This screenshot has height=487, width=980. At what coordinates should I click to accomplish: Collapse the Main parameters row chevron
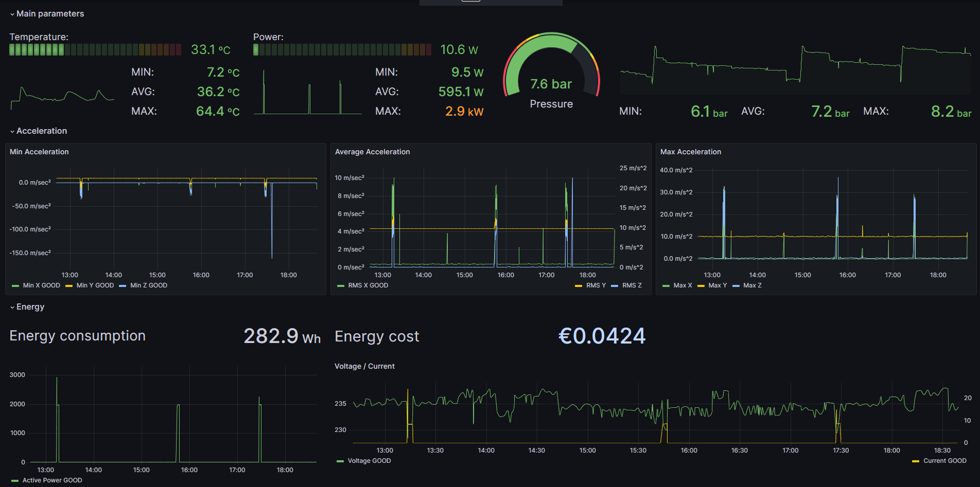12,14
